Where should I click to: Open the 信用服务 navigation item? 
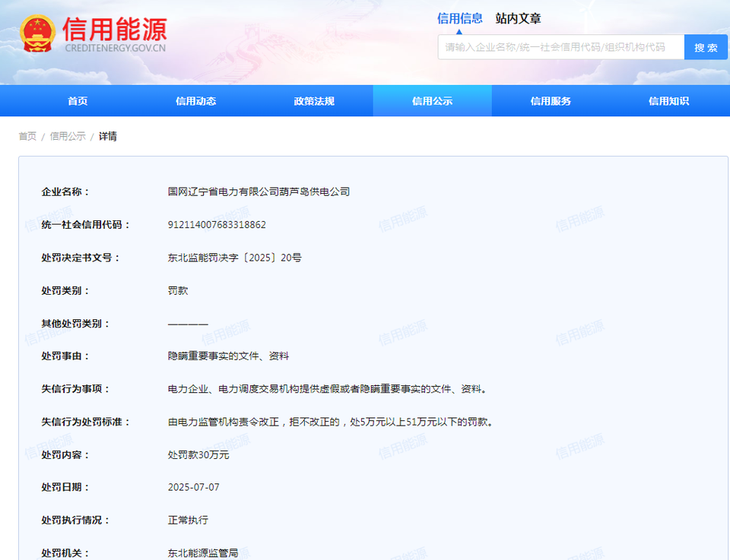pos(550,100)
